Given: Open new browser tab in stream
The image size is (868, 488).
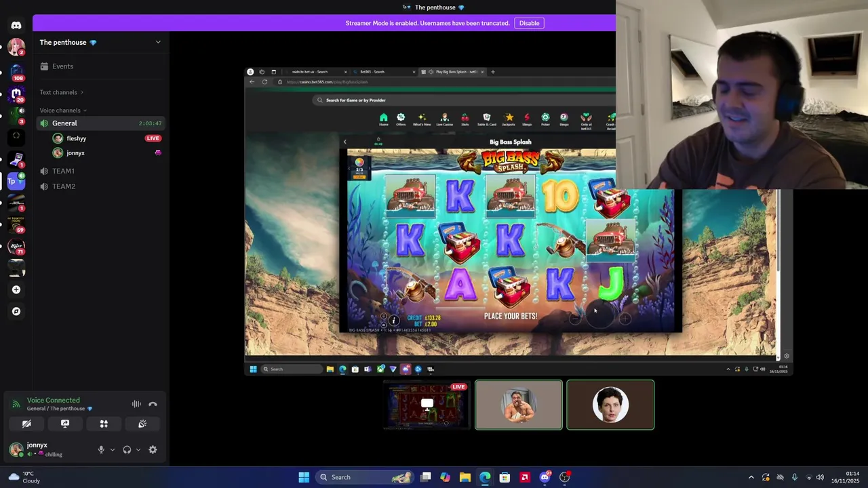Looking at the screenshot, I should (493, 72).
